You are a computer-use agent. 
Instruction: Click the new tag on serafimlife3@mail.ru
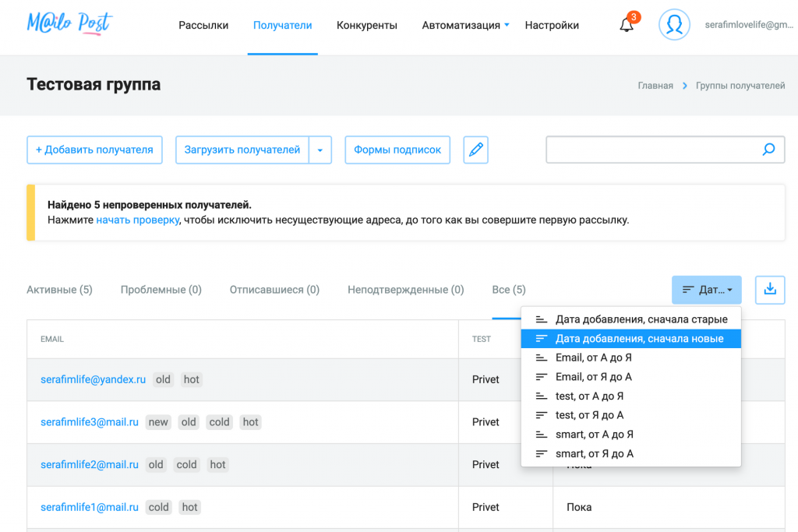point(158,422)
